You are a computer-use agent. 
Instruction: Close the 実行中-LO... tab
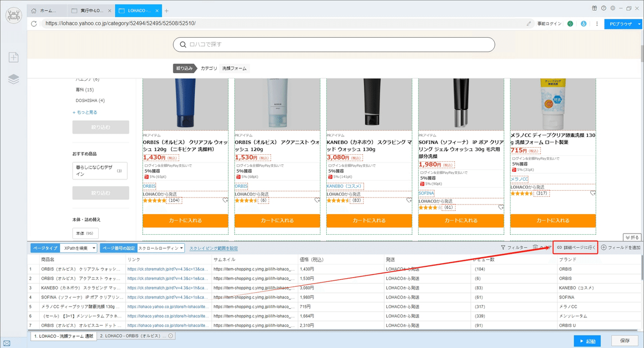110,11
